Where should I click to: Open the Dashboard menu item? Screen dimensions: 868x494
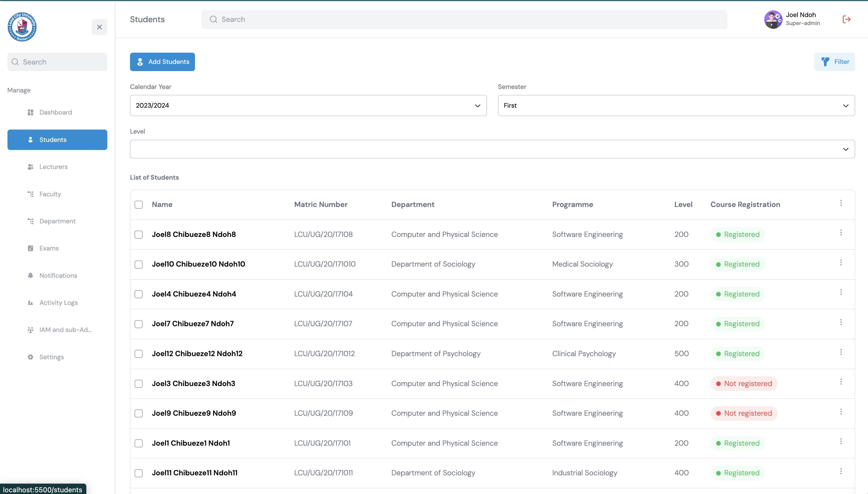click(57, 112)
